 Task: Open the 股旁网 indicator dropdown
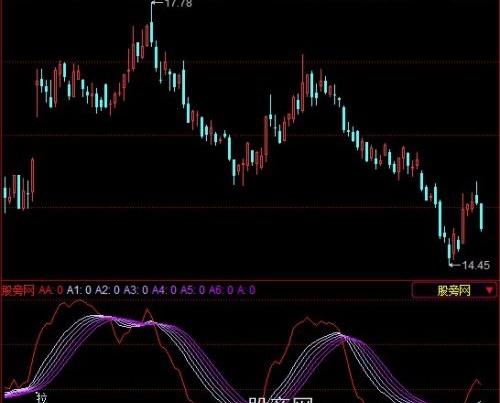click(455, 290)
